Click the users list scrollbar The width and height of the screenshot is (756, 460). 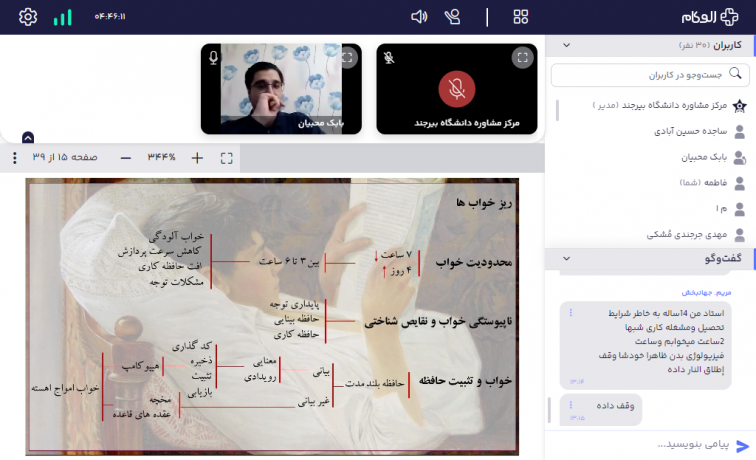click(x=557, y=110)
